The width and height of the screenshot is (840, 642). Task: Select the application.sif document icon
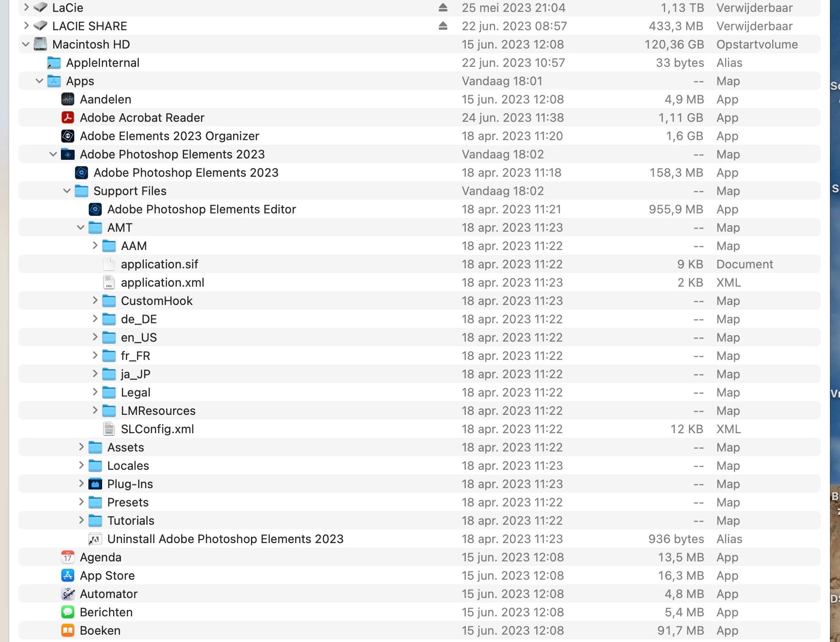pyautogui.click(x=109, y=264)
